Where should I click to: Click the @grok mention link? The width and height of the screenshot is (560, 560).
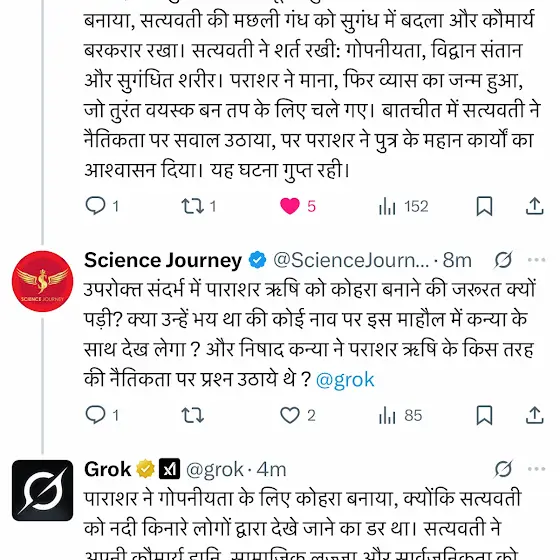coord(345,379)
